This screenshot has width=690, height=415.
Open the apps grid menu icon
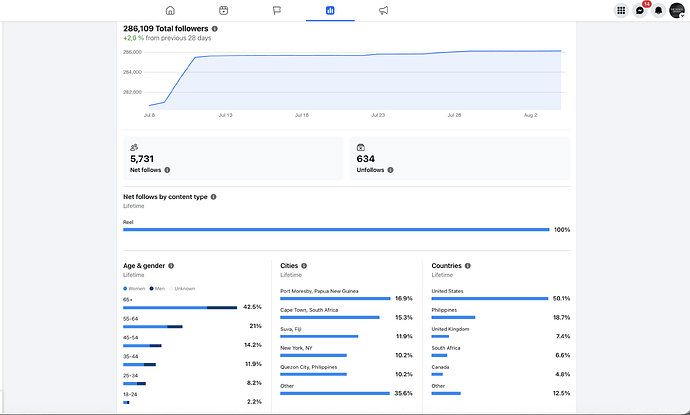[621, 10]
